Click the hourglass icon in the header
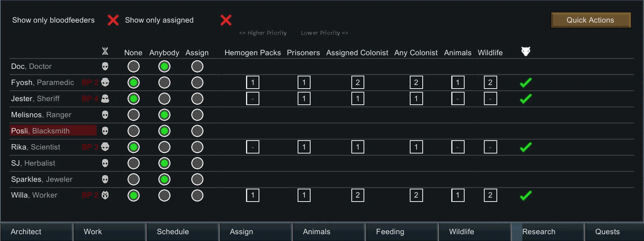The width and height of the screenshot is (644, 241). pyautogui.click(x=105, y=51)
